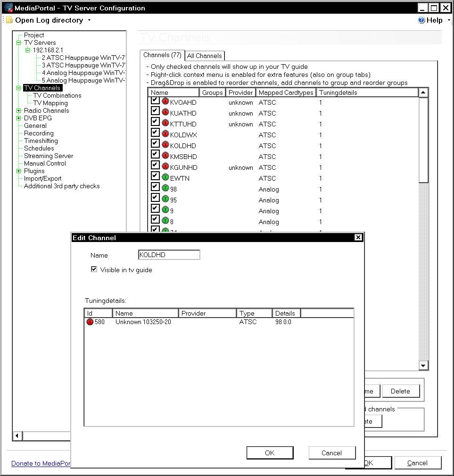
Task: Open the Donate to MediaPortal link
Action: (41, 464)
